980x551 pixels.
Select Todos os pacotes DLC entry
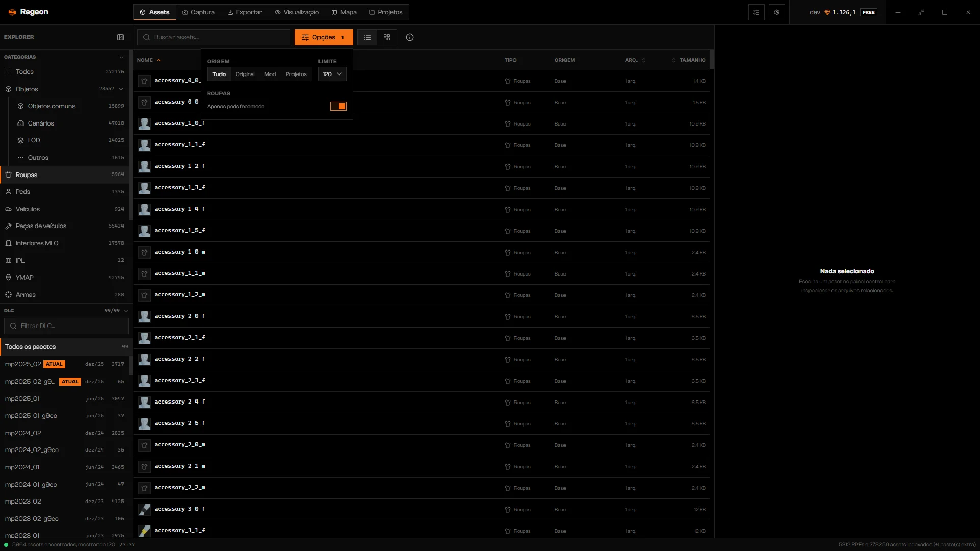click(66, 347)
